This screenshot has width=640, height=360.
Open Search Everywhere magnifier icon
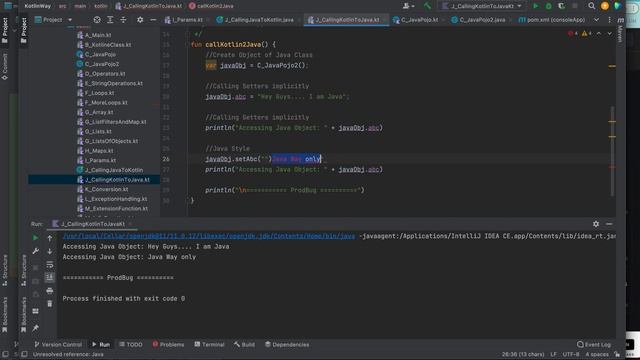coord(591,6)
